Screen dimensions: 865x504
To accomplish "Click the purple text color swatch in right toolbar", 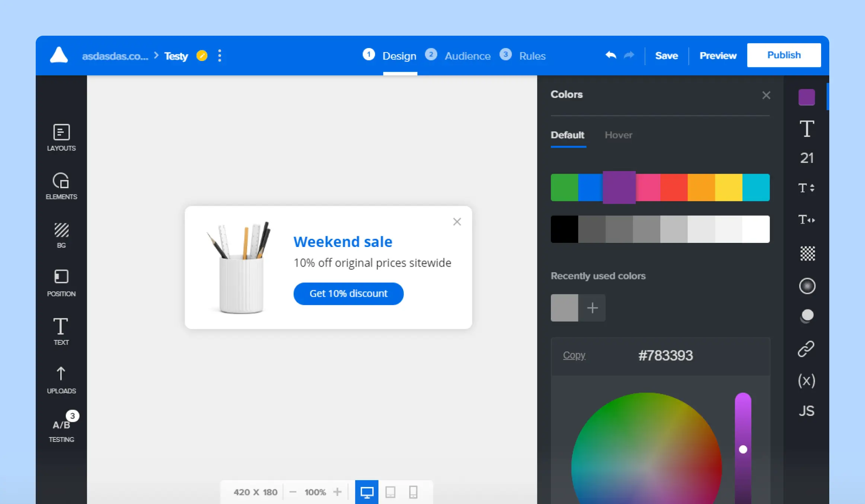I will coord(807,97).
